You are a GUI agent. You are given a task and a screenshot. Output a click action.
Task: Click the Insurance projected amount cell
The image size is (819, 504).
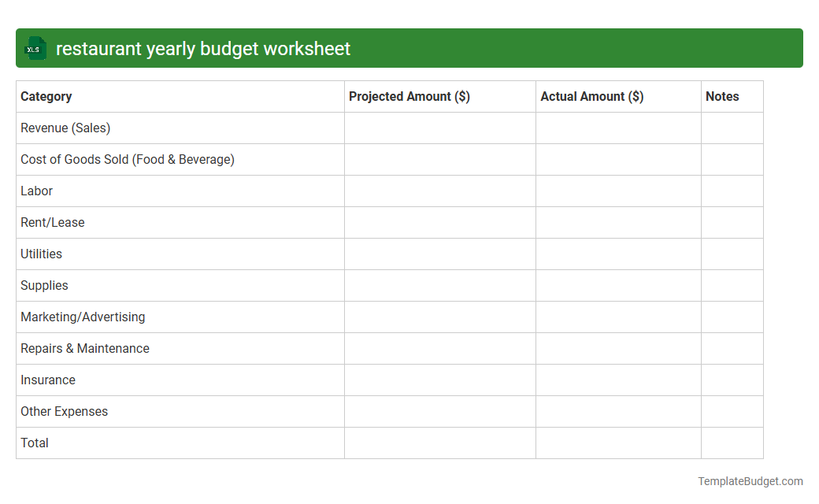click(x=439, y=380)
